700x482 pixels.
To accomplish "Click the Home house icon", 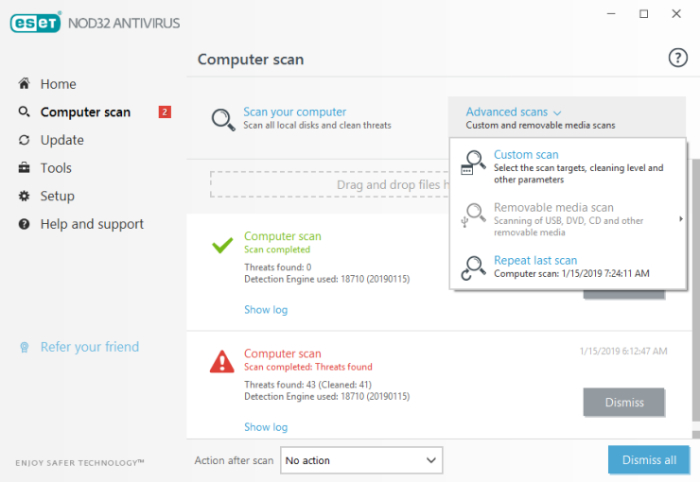I will point(24,83).
